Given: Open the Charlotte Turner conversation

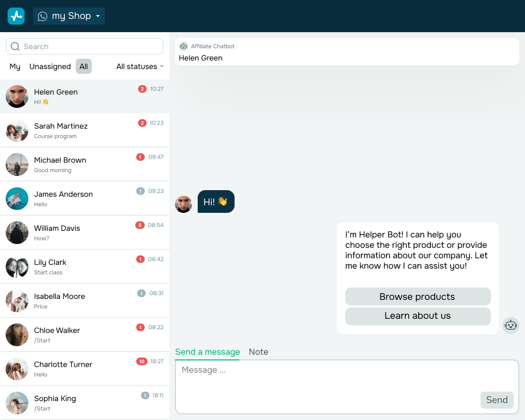Looking at the screenshot, I should (85, 369).
